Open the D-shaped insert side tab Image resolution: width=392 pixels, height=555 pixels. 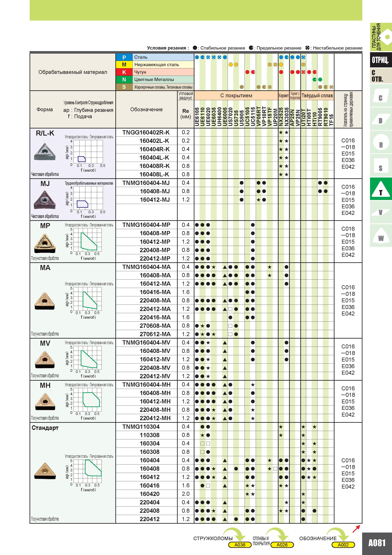(381, 119)
